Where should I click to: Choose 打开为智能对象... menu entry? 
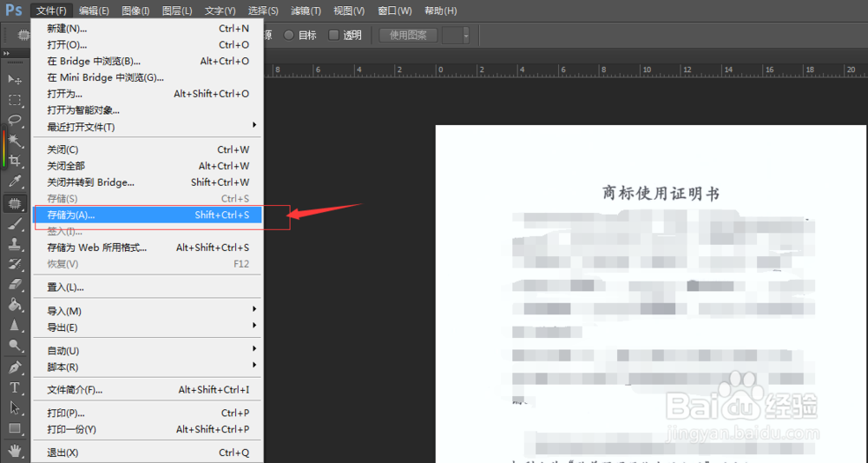(148, 110)
